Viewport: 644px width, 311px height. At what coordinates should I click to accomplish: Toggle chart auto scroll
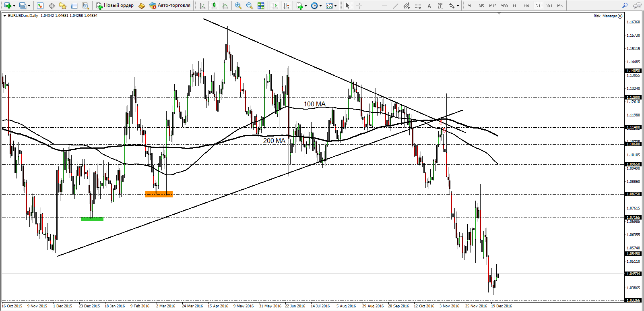point(275,6)
